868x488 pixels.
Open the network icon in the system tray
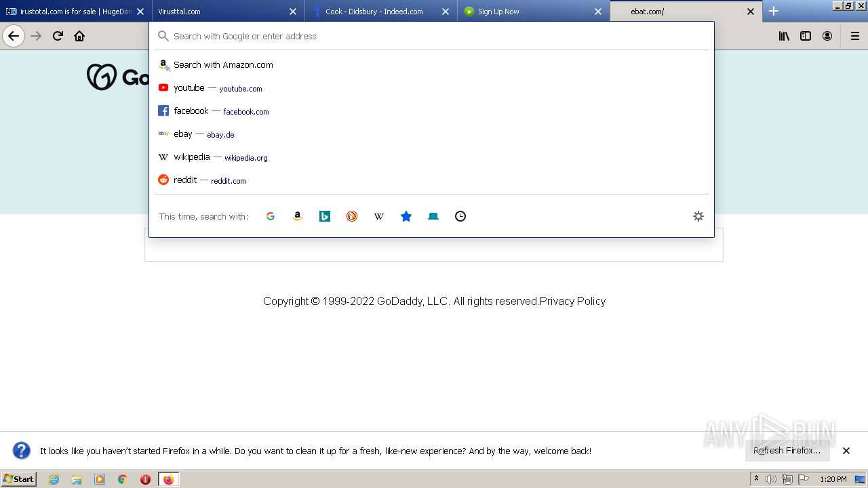pos(787,479)
